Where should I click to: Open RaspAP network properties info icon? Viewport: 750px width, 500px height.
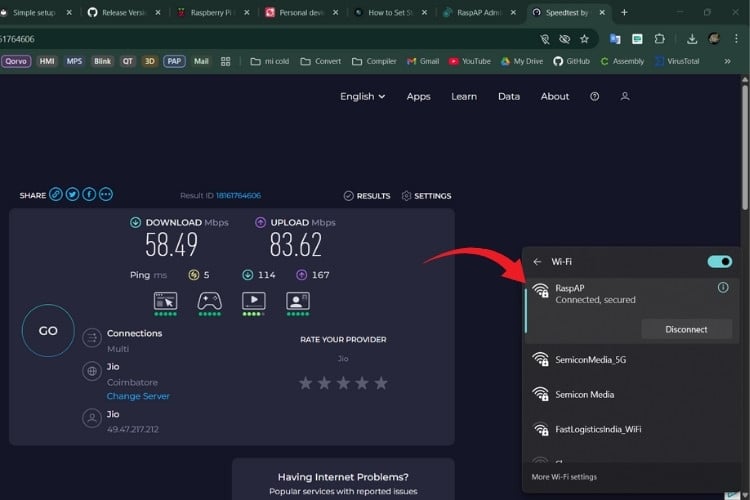[723, 288]
